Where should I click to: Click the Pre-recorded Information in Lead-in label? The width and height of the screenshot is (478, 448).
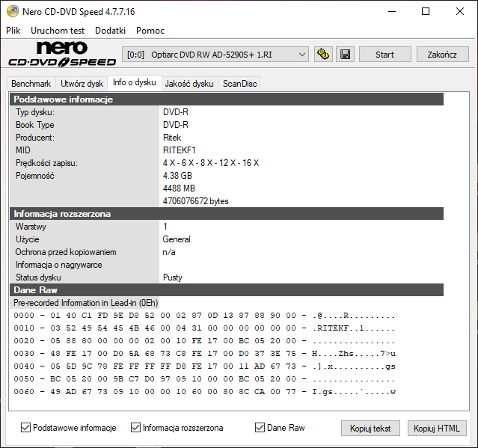86,303
